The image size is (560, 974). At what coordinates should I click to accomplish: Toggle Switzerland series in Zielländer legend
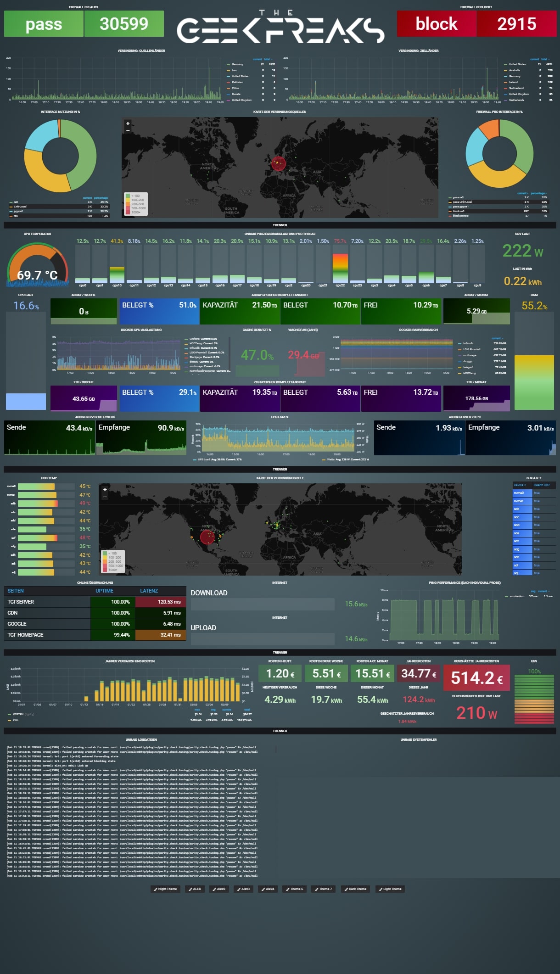516,88
